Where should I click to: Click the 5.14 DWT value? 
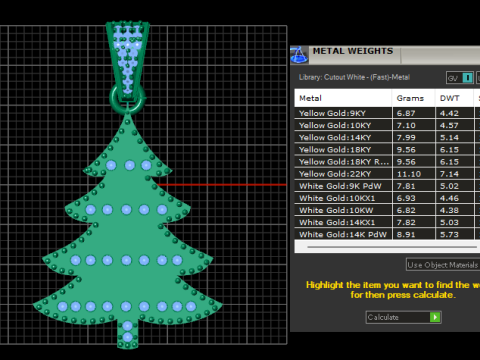point(449,137)
